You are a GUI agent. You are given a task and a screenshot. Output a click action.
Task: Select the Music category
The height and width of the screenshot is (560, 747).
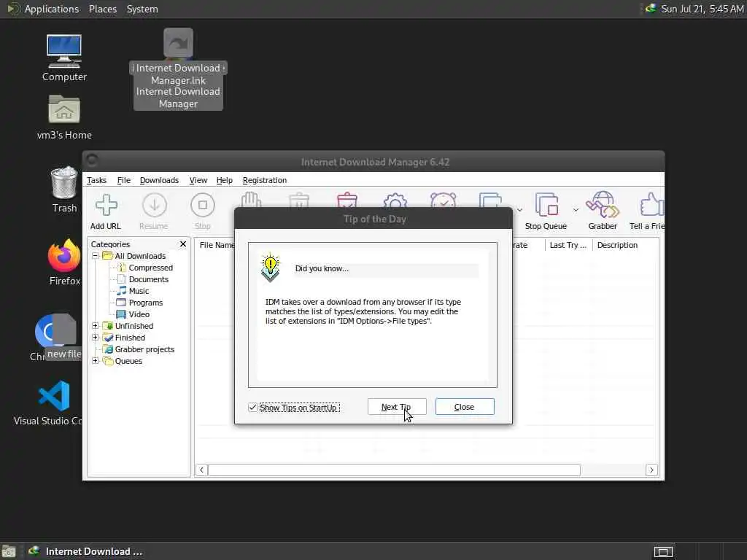(139, 291)
